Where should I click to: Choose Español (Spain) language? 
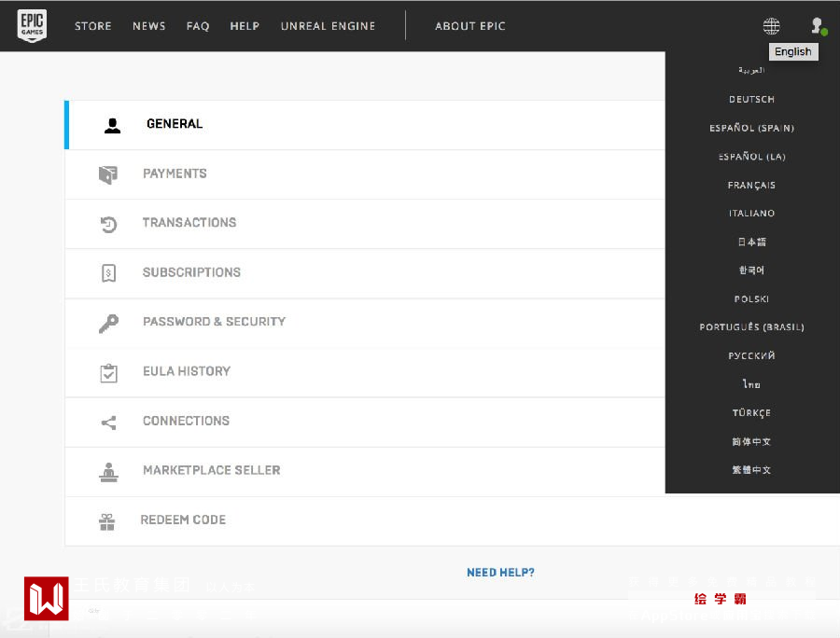(x=751, y=128)
